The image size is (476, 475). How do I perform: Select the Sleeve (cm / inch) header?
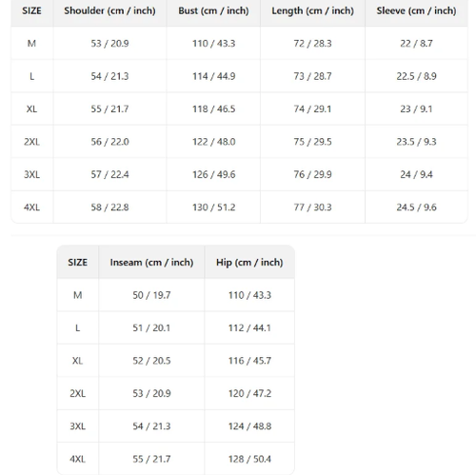click(x=416, y=10)
